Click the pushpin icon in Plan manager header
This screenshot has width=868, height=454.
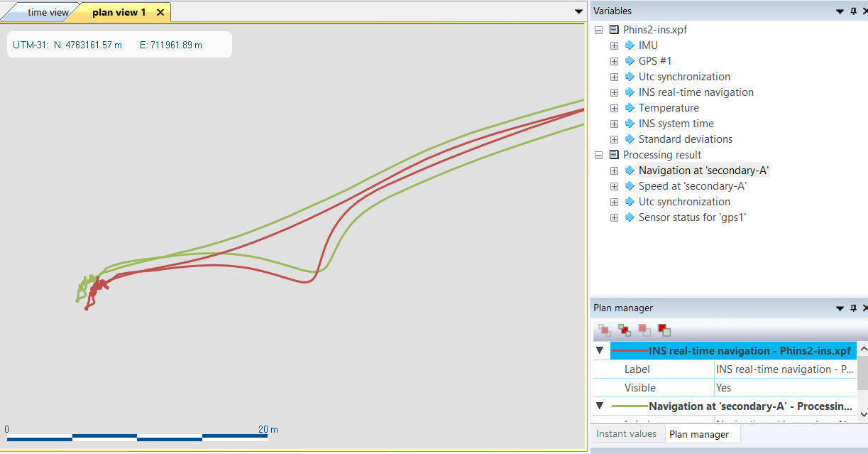[853, 308]
